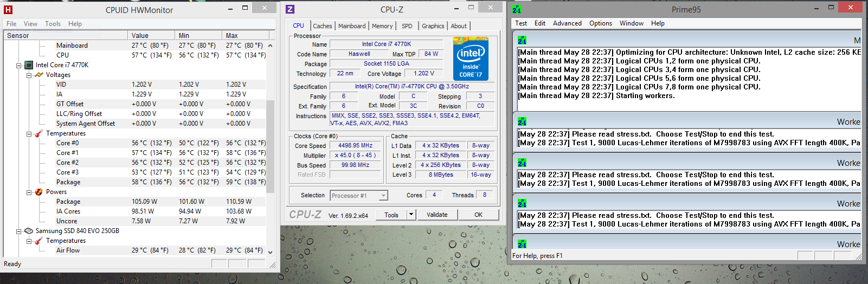Open the Window menu in Prime95

point(632,23)
